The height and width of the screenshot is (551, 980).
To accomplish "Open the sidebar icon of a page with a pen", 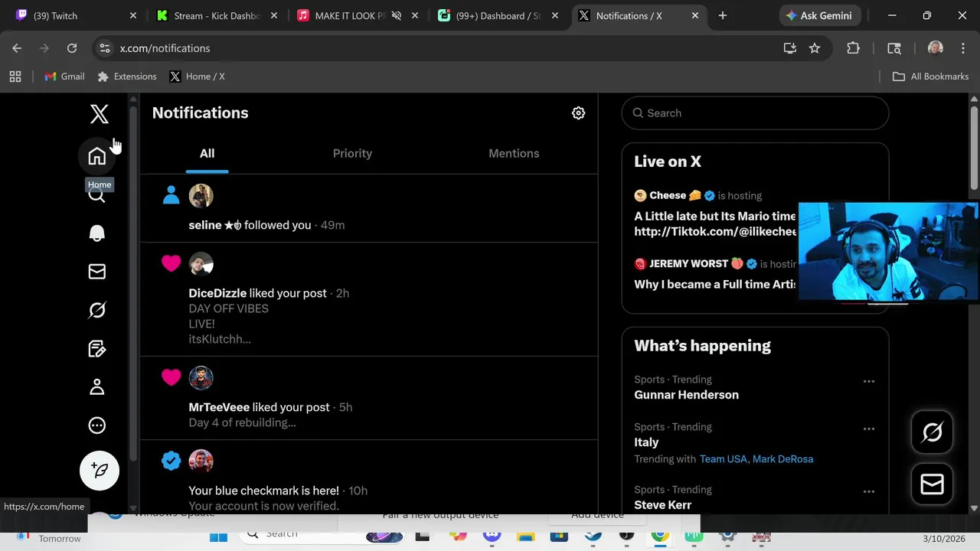I will pos(97,349).
